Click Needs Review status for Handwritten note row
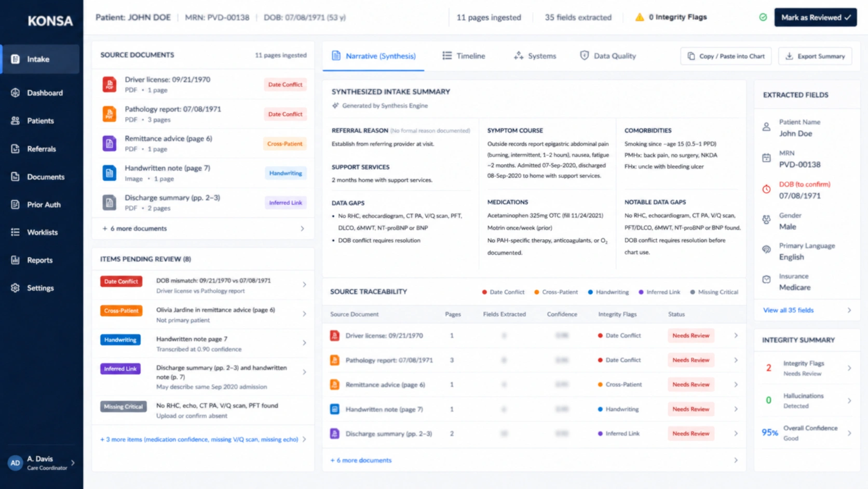Screen dimensions: 868x489 pos(690,409)
